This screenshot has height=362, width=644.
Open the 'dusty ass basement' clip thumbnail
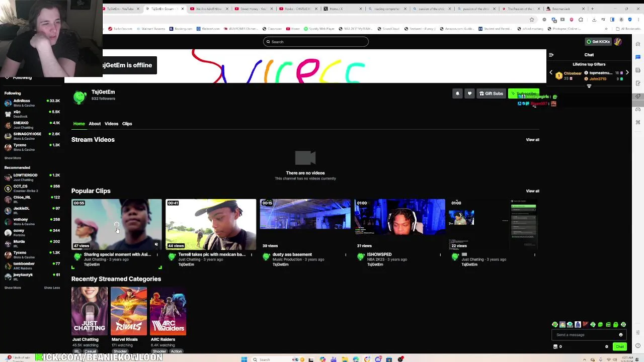305,224
